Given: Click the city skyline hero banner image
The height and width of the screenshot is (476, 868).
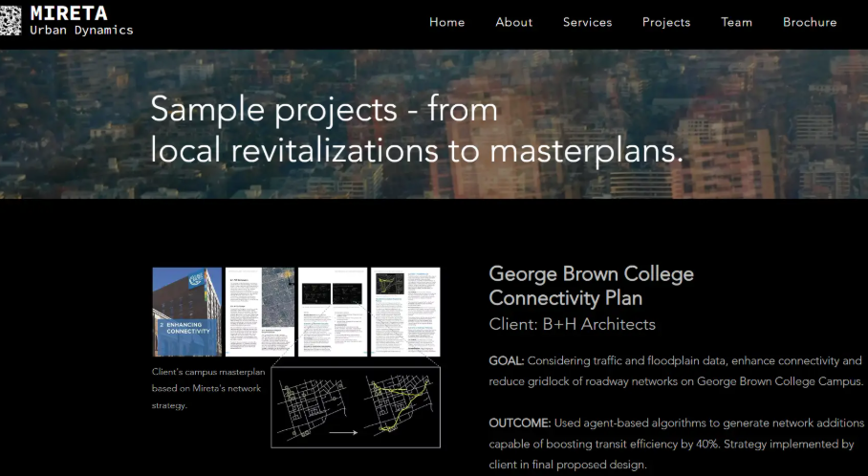Looking at the screenshot, I should pos(765,124).
